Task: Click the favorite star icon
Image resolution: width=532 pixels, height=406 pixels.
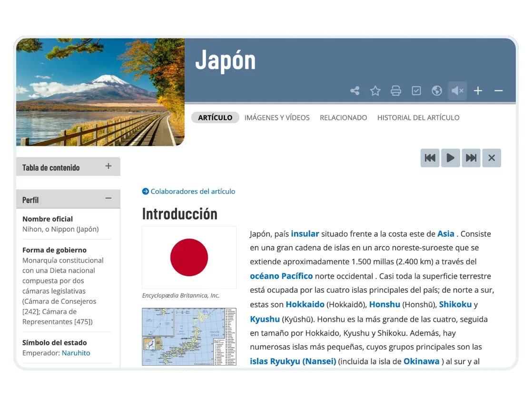Action: (x=375, y=91)
